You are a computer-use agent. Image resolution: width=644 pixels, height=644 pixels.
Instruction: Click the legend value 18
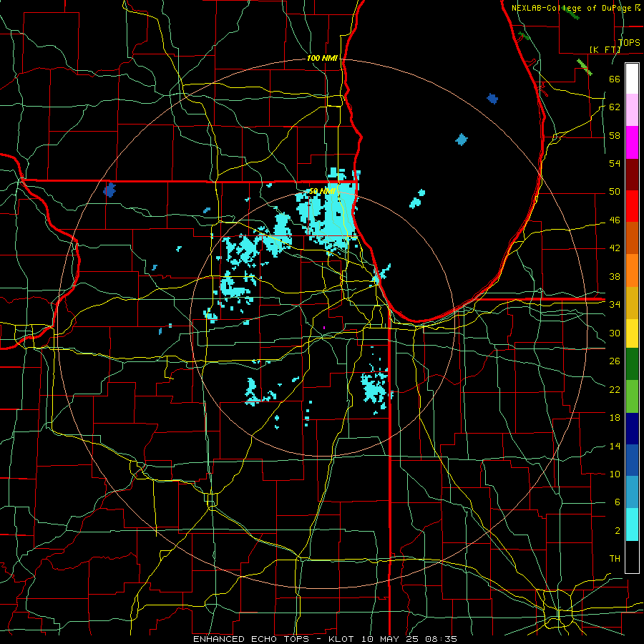(615, 418)
